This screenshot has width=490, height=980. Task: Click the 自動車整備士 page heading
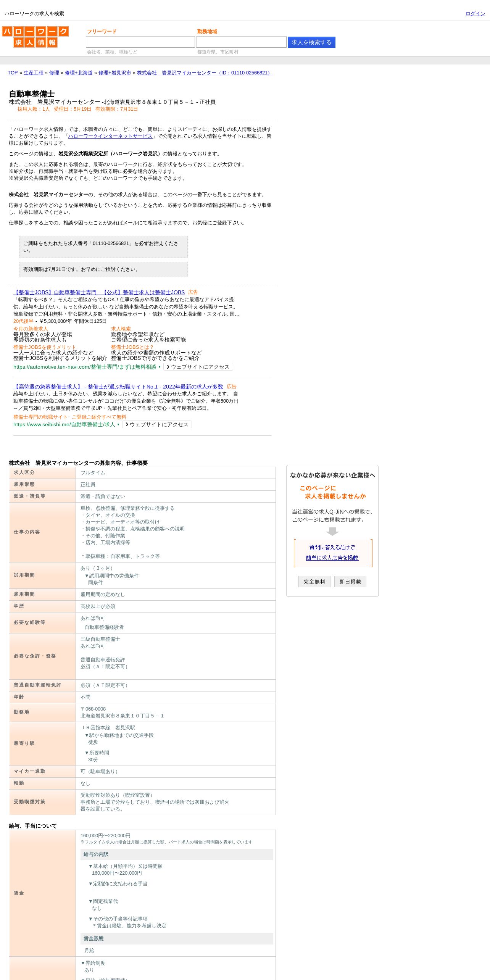[32, 94]
